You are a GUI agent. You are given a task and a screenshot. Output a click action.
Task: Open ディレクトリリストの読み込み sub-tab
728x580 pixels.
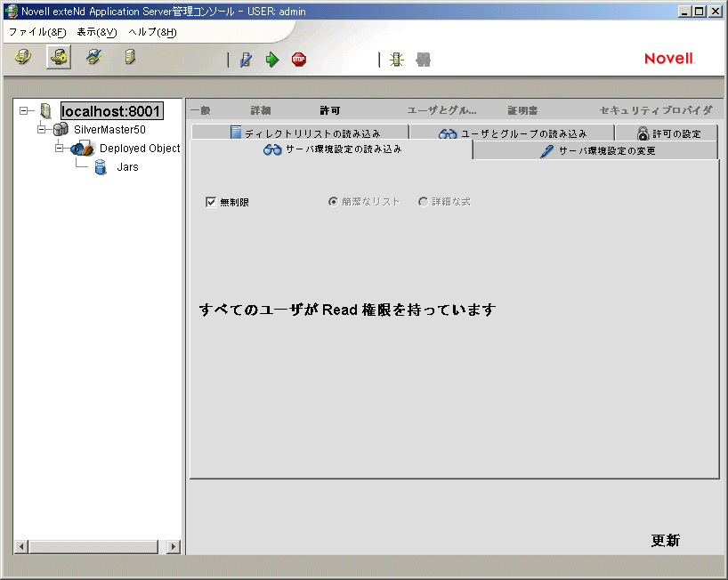click(301, 133)
